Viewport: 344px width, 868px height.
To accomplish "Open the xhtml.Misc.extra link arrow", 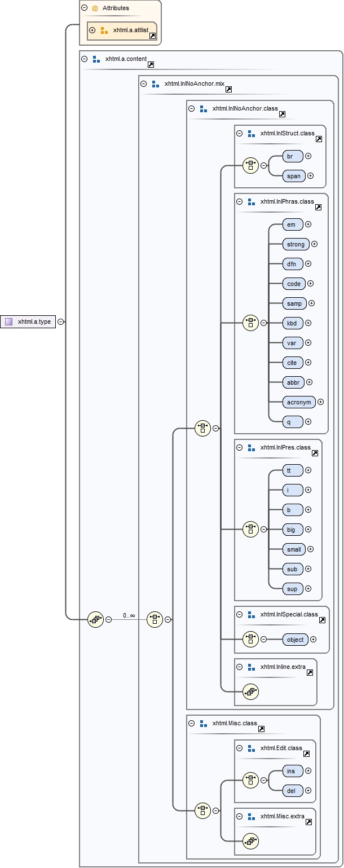I will point(308,822).
